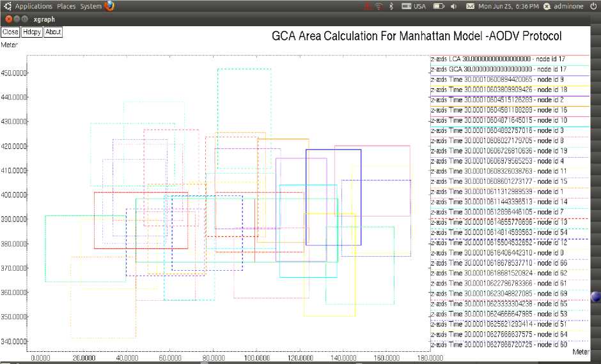The height and width of the screenshot is (364, 601).
Task: Select legend entry for node id 15
Action: [499, 181]
